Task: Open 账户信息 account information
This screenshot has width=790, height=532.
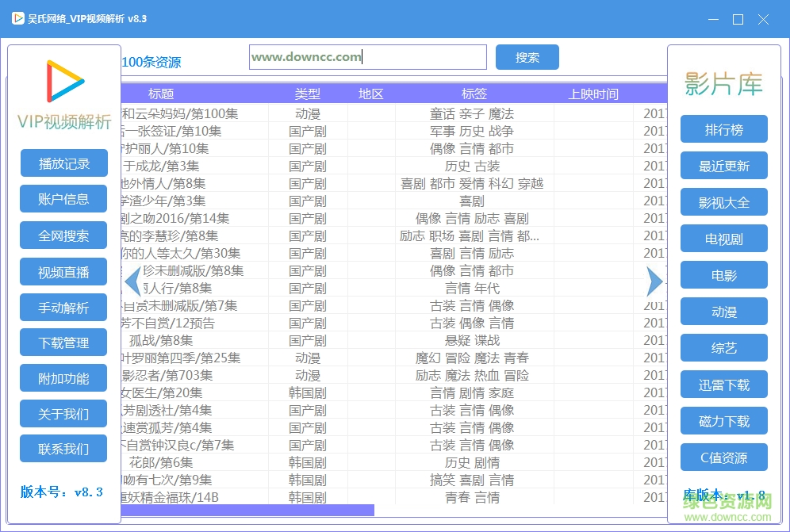Action: (x=63, y=198)
